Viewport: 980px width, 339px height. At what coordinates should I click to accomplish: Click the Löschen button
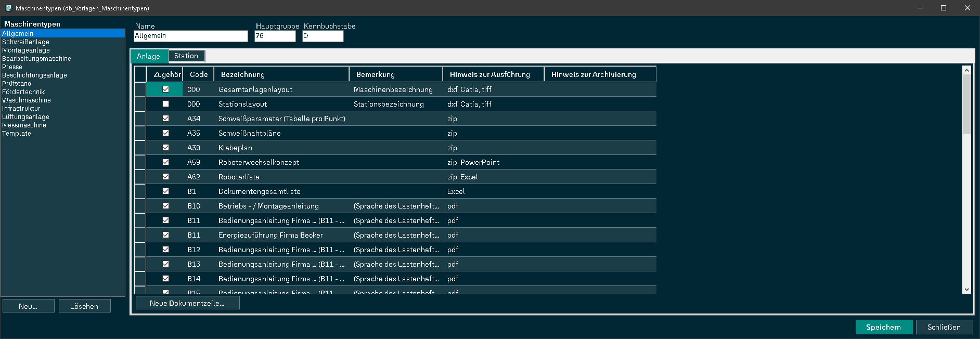pos(84,306)
